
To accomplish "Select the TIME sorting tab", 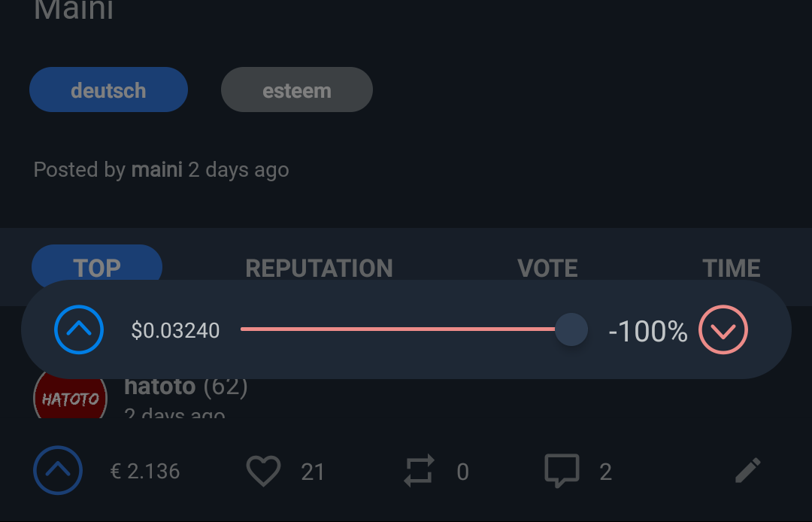I will (731, 268).
